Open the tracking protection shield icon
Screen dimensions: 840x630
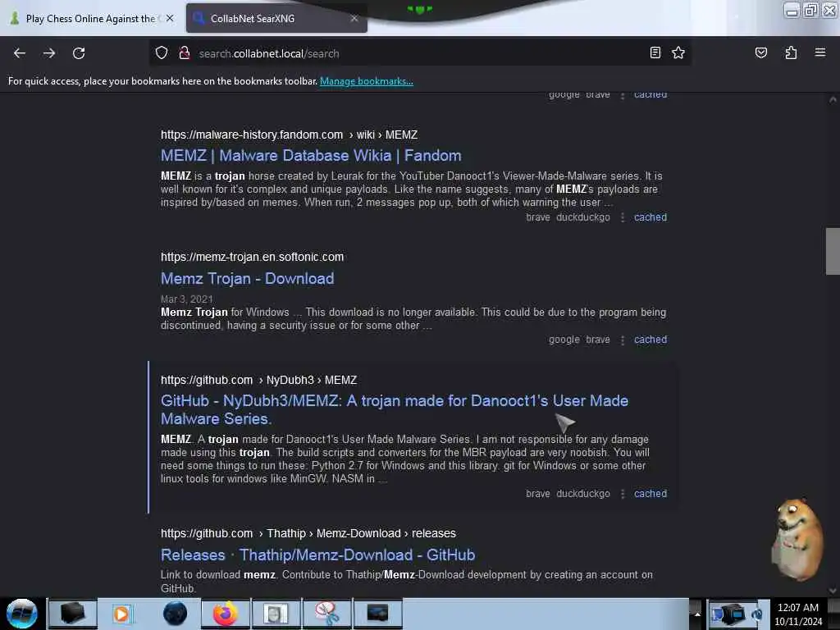[x=162, y=53]
